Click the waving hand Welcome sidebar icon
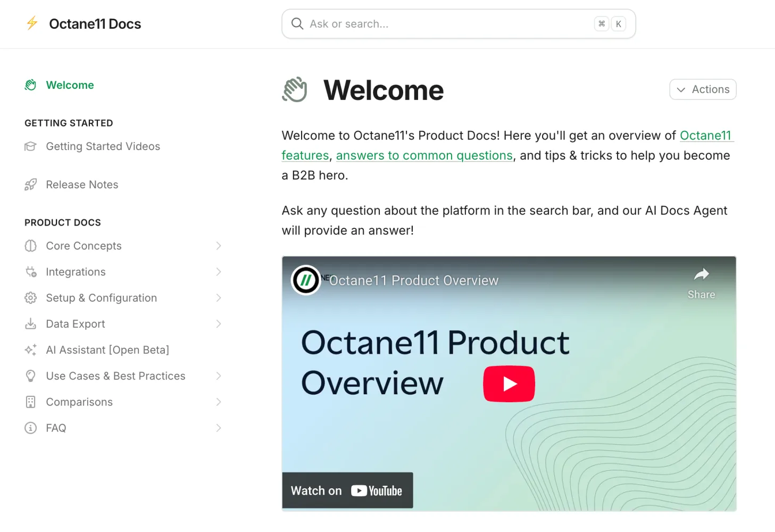Image resolution: width=775 pixels, height=532 pixels. (x=30, y=85)
